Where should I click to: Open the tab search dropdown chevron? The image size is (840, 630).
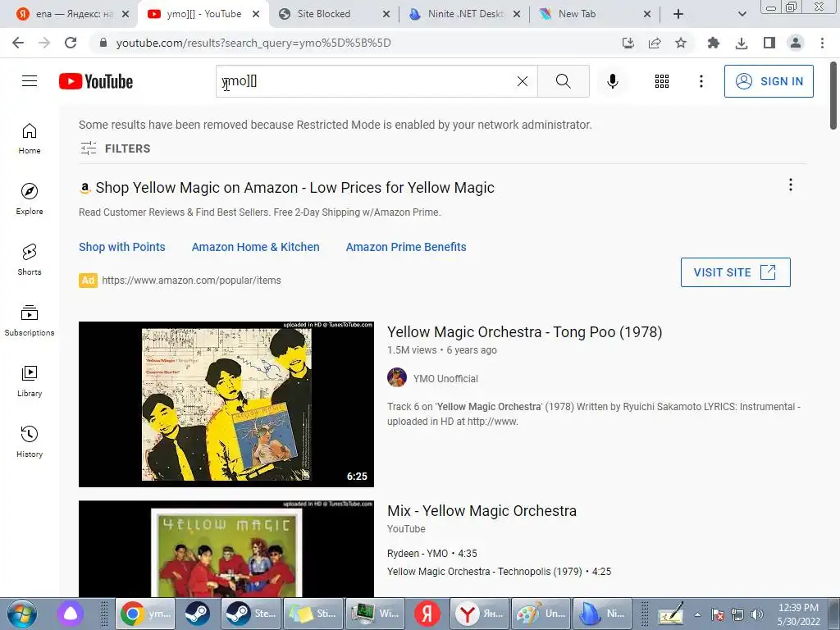point(742,14)
